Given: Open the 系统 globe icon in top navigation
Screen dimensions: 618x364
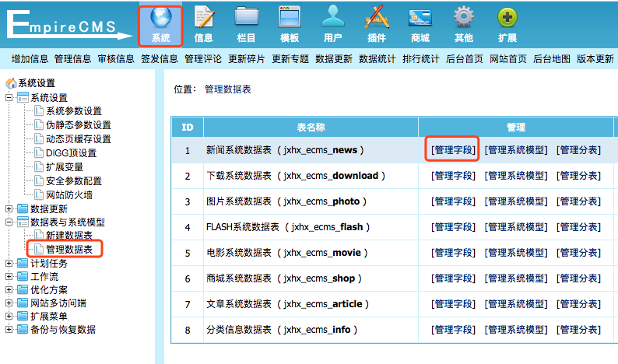Looking at the screenshot, I should (161, 19).
